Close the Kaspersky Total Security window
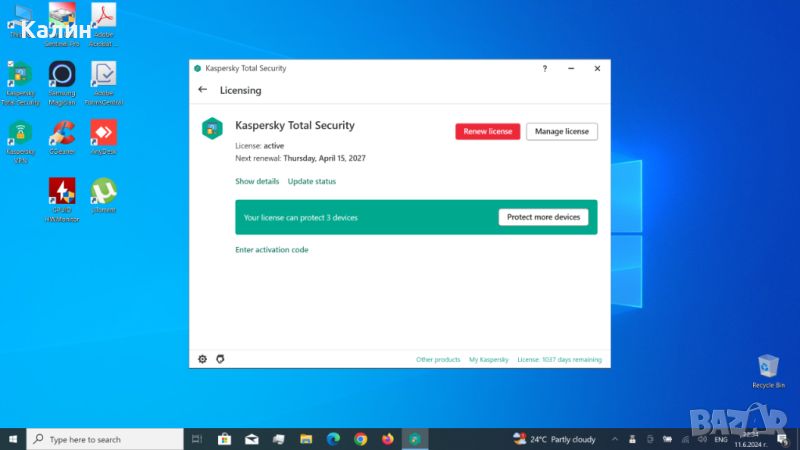Screen dimensions: 800x450 click(597, 68)
